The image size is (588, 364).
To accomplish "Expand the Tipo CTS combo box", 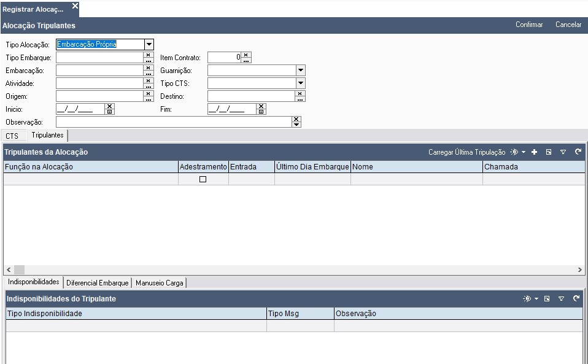I will click(x=300, y=83).
